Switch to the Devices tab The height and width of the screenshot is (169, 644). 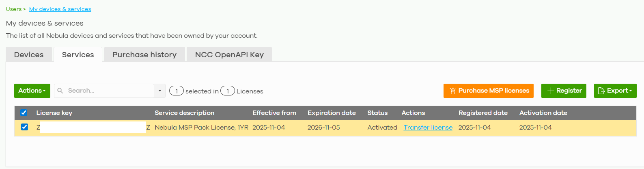pyautogui.click(x=29, y=54)
